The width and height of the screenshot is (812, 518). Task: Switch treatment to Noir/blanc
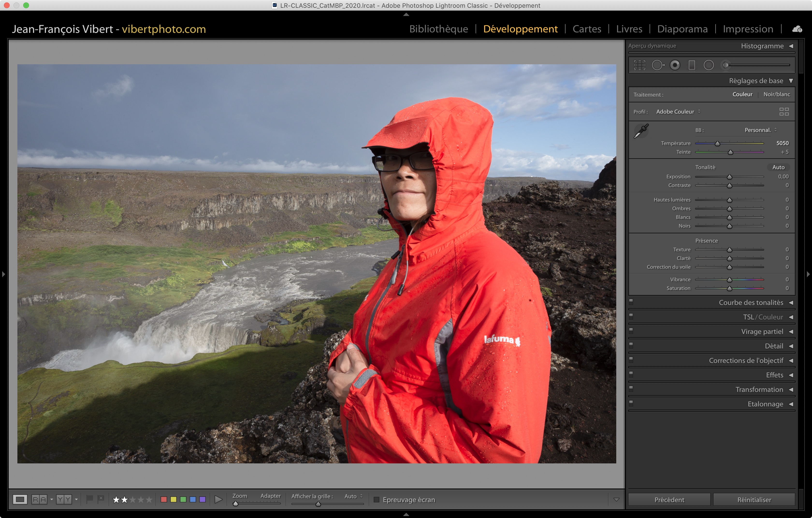pyautogui.click(x=776, y=94)
